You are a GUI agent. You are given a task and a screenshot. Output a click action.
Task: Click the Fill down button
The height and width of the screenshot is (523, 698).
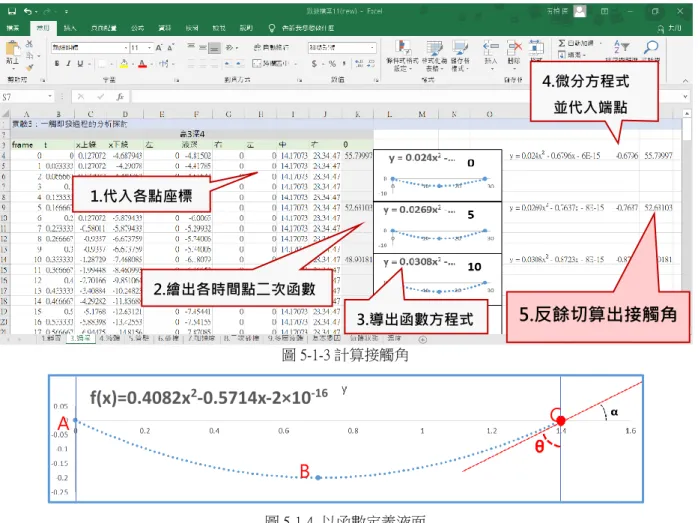click(x=570, y=55)
